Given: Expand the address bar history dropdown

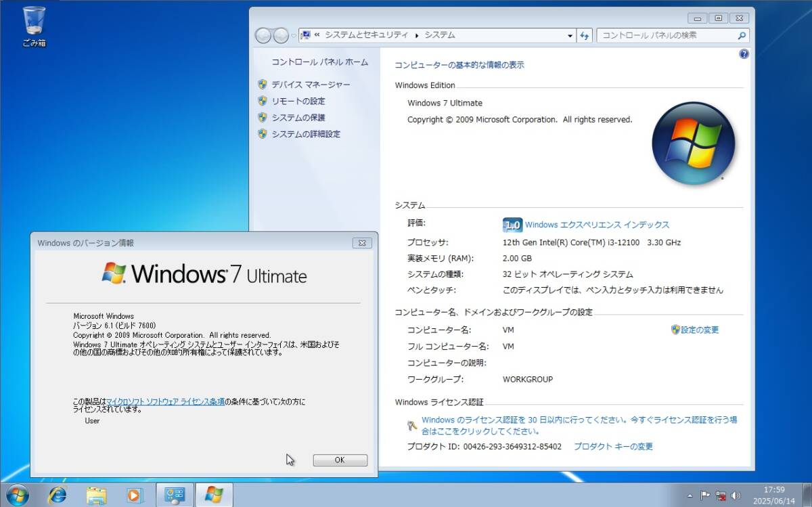Looking at the screenshot, I should click(x=570, y=35).
